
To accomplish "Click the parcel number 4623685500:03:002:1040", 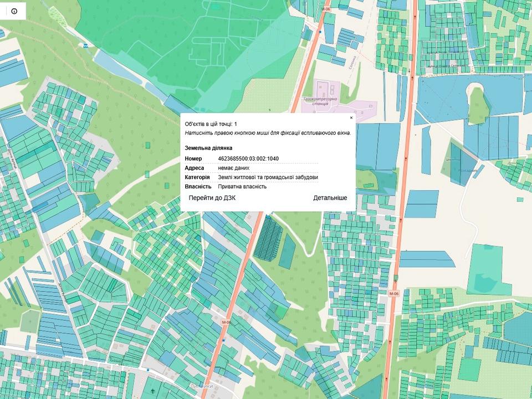I will [x=248, y=159].
